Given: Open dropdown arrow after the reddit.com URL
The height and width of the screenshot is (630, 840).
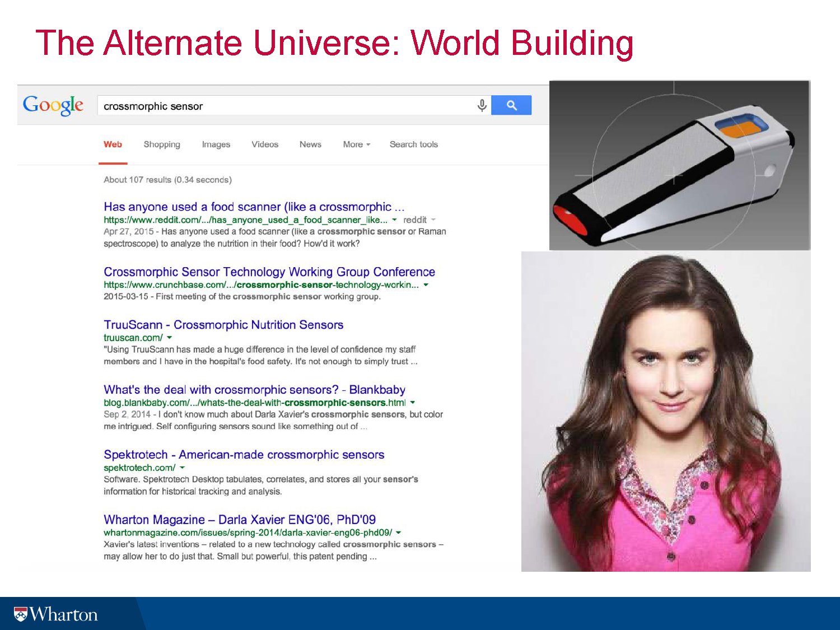Looking at the screenshot, I should point(394,220).
